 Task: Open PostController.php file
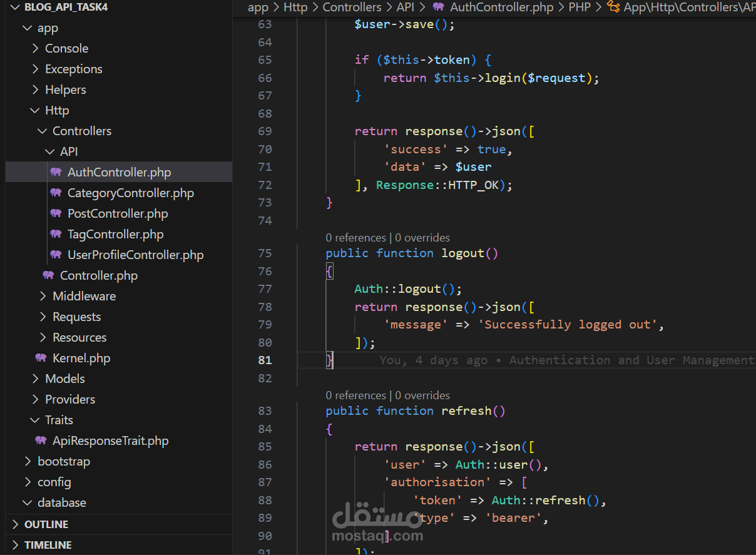point(118,213)
